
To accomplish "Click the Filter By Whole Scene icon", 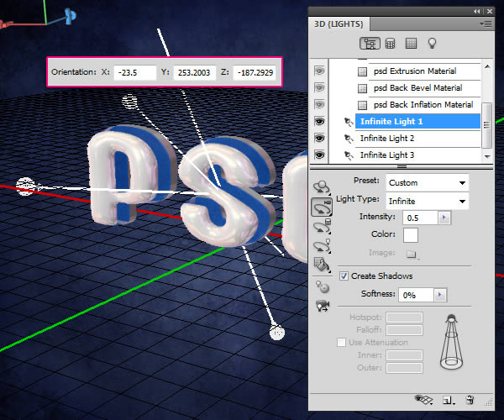I will point(368,43).
